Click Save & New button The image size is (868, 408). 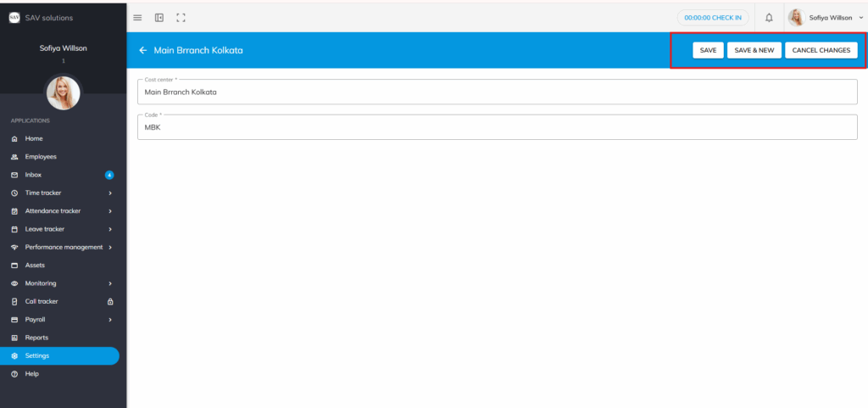click(x=754, y=51)
